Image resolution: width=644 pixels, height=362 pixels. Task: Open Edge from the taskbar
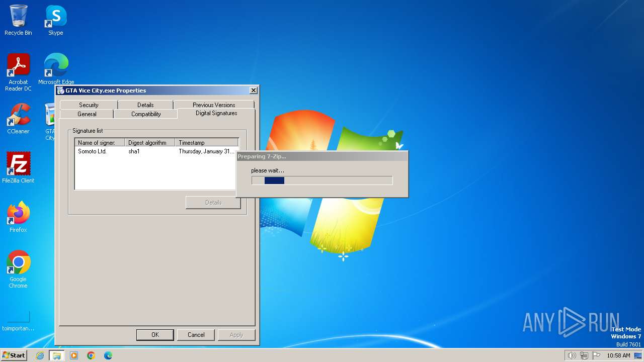108,355
